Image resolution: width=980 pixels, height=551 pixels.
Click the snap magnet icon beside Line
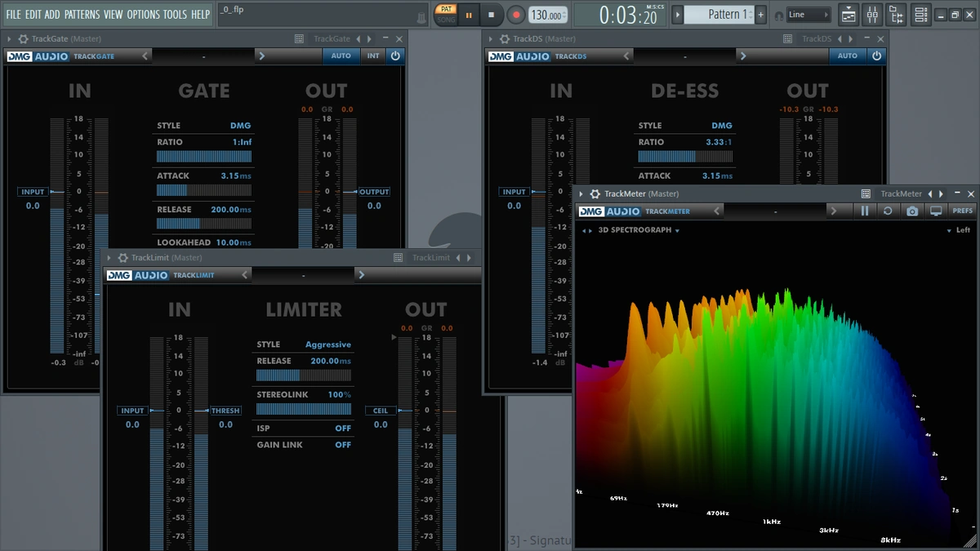[x=778, y=16]
